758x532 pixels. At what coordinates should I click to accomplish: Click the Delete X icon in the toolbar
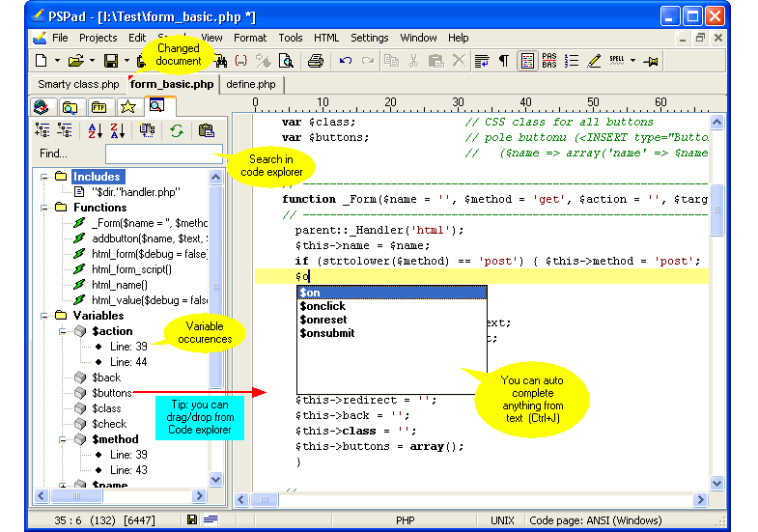coord(459,61)
